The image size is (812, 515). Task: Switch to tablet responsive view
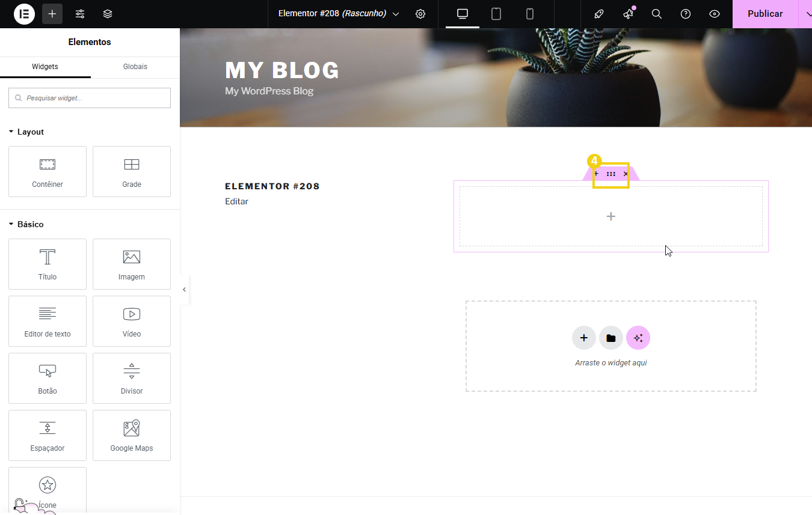pyautogui.click(x=496, y=14)
